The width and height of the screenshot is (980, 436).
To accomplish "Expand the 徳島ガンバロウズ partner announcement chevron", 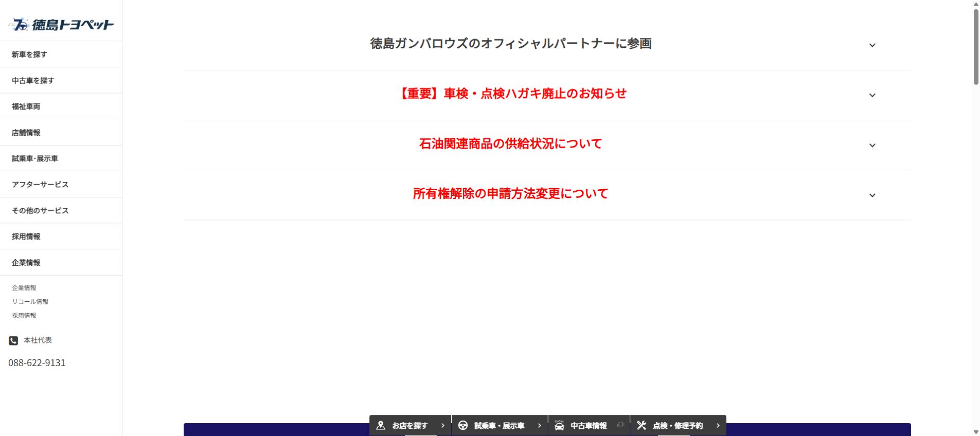I will (872, 45).
